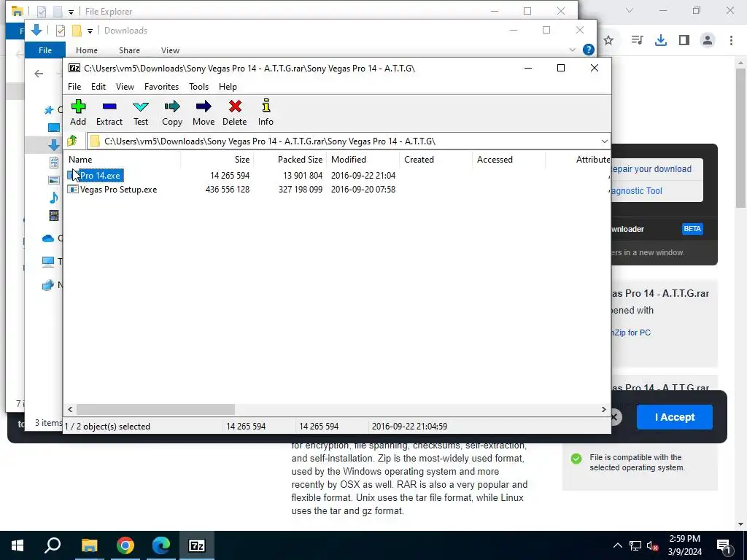
Task: Click the I Accept button in browser
Action: (675, 417)
